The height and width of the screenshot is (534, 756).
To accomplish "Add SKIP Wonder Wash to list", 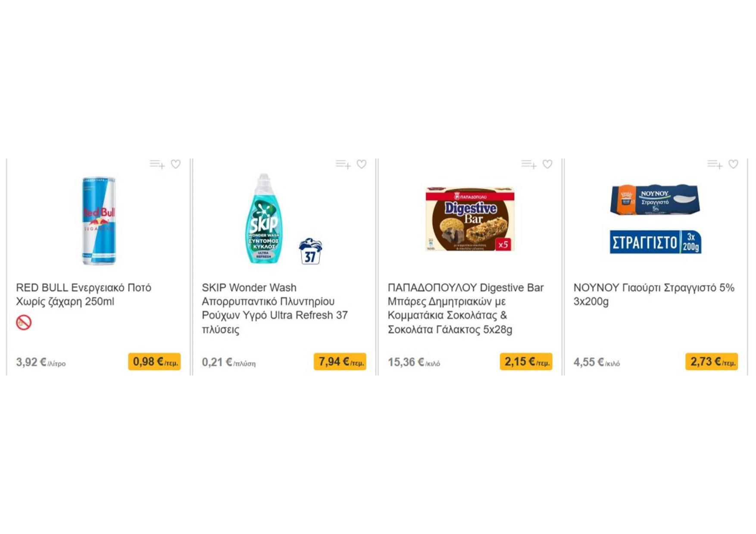I will pyautogui.click(x=343, y=164).
